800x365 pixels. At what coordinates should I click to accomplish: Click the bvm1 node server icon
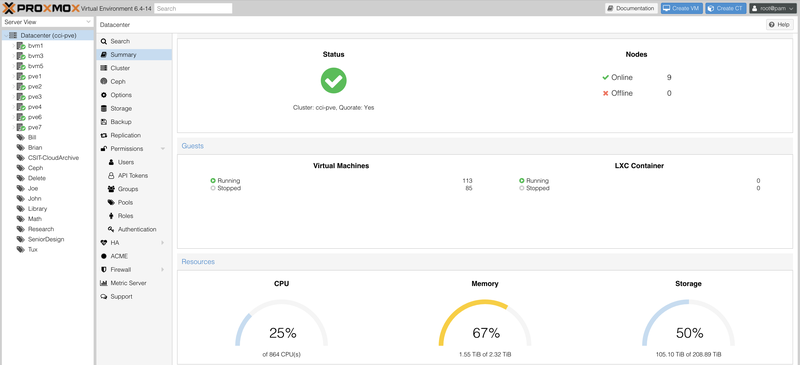[21, 46]
